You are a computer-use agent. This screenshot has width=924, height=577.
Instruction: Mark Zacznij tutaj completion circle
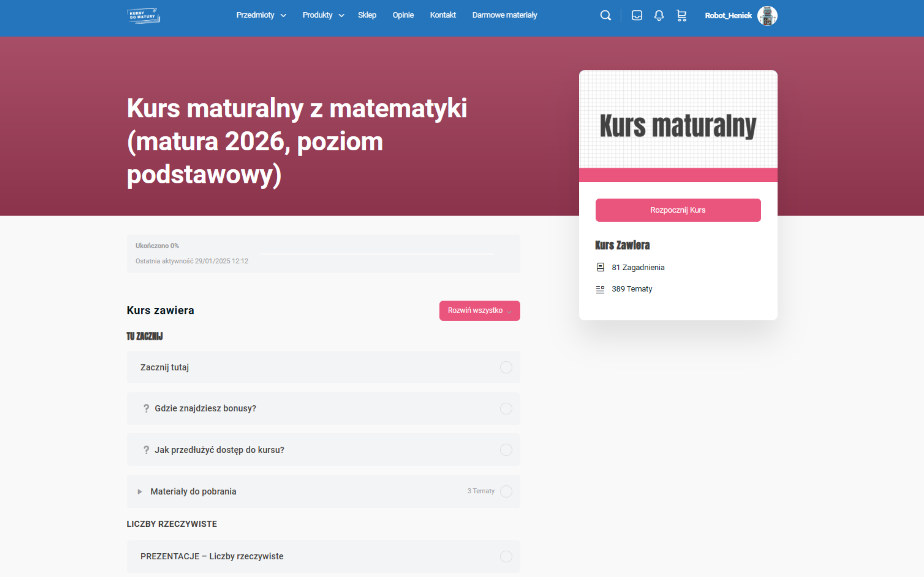(506, 367)
